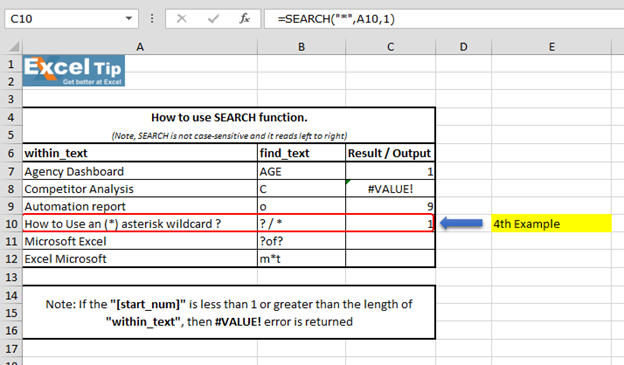Open the Insert Function fx icon
This screenshot has height=365, width=624.
244,19
